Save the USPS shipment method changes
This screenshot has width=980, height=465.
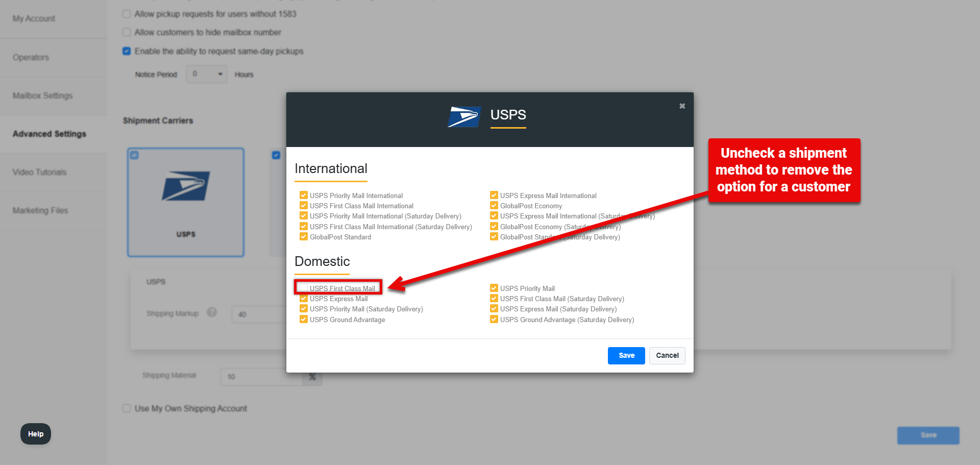[626, 356]
